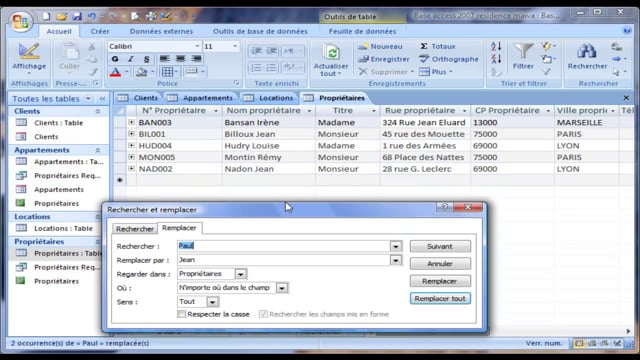Open the Feuille de données tab

(x=362, y=31)
